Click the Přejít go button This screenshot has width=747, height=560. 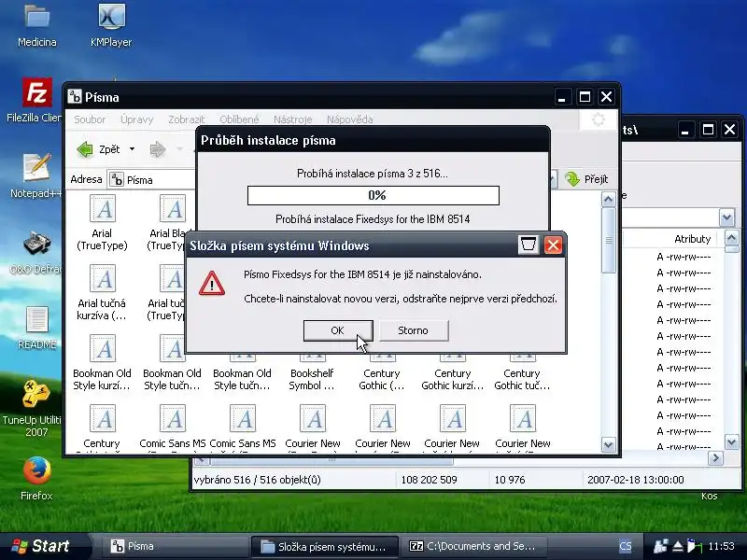pyautogui.click(x=586, y=179)
